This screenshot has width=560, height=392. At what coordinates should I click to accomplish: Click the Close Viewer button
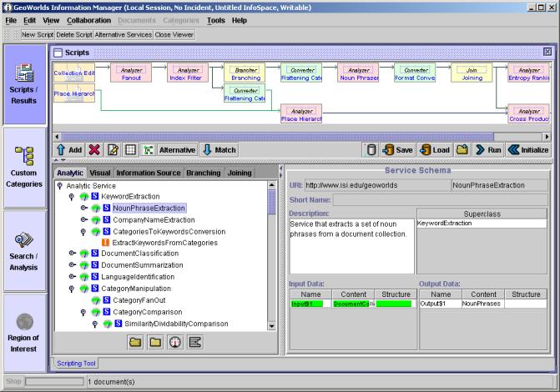[x=174, y=35]
